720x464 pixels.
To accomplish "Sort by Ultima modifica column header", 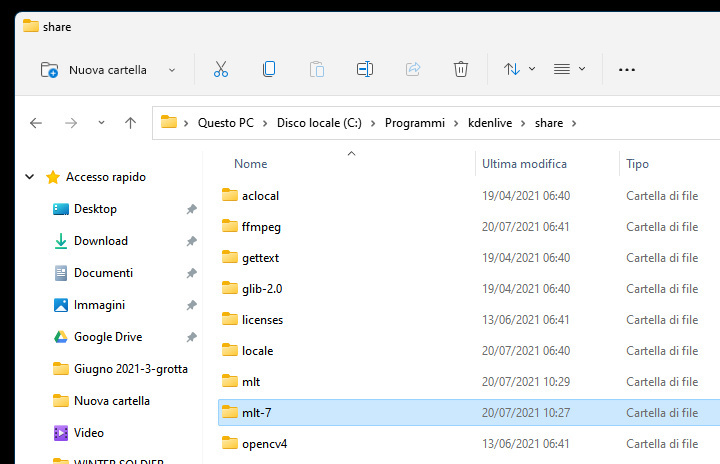I will 524,164.
